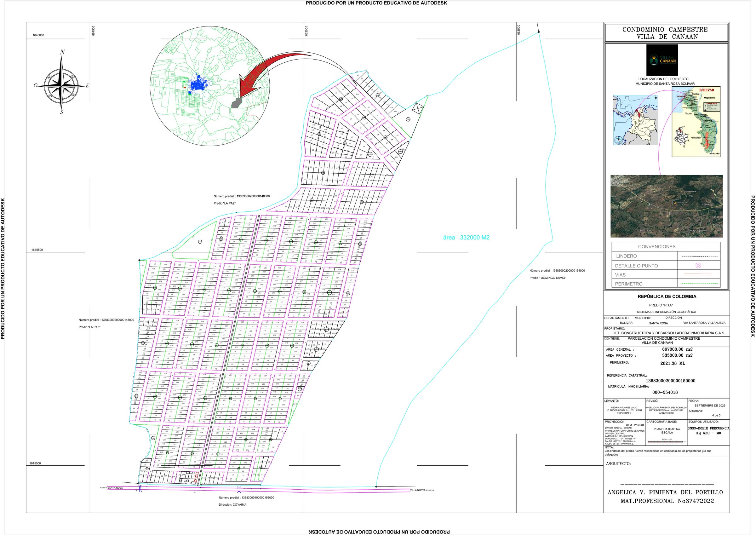Click the grid coordinate 1645500
This screenshot has width=756, height=535.
(x=37, y=250)
